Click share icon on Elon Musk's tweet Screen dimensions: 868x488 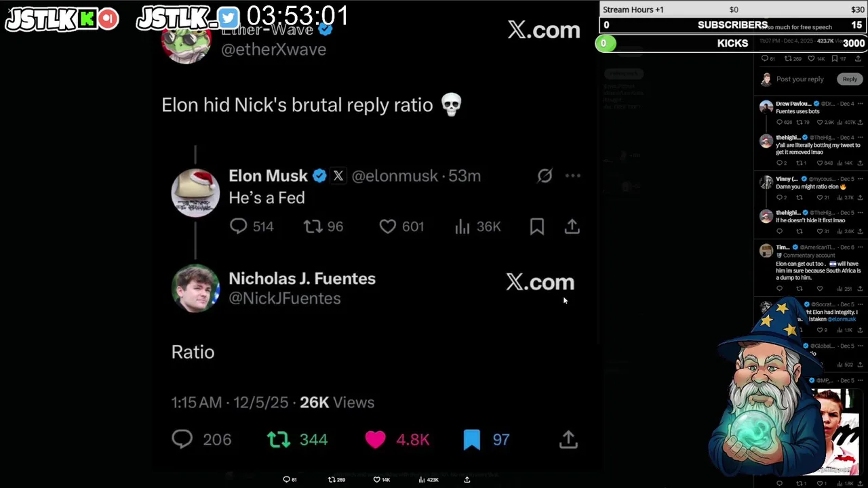pyautogui.click(x=572, y=226)
